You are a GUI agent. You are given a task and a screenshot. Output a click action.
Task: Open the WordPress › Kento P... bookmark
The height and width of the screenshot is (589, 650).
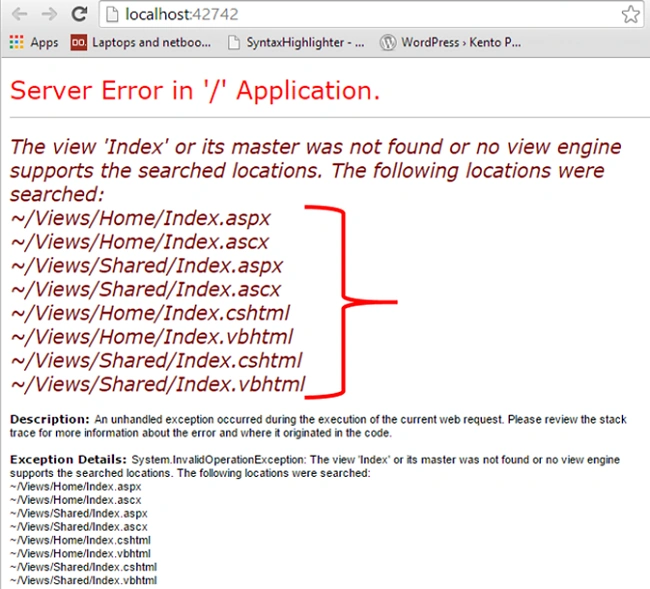tap(461, 42)
